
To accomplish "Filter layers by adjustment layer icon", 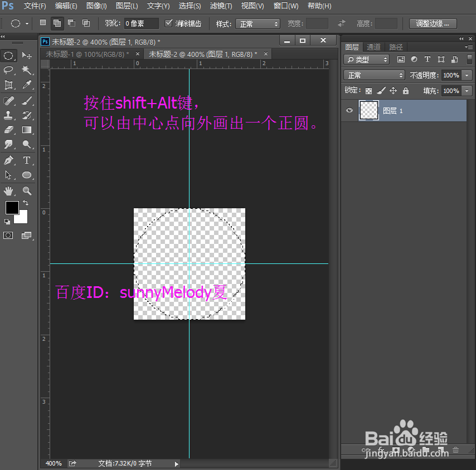I will [x=414, y=59].
